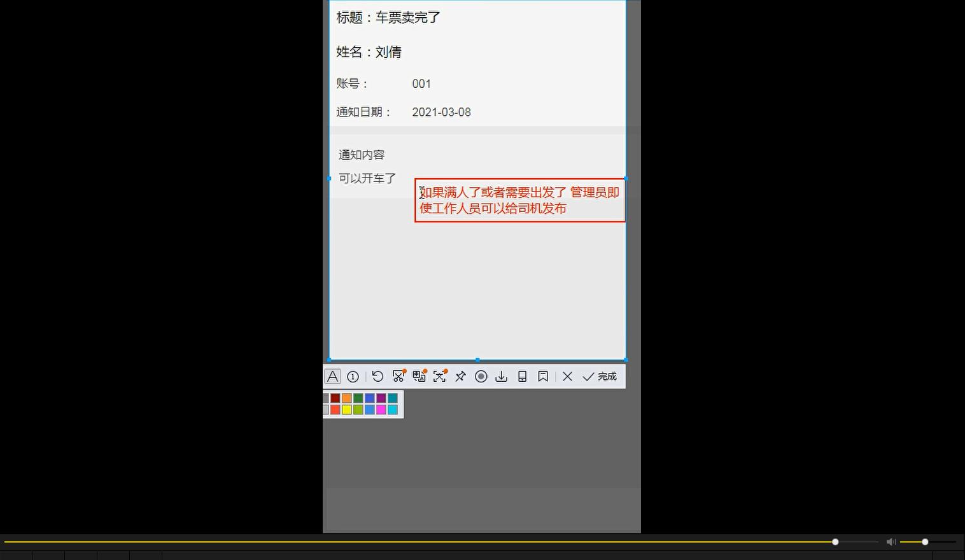Send the screenshot to mobile device
Viewport: 965px width, 560px height.
(522, 376)
